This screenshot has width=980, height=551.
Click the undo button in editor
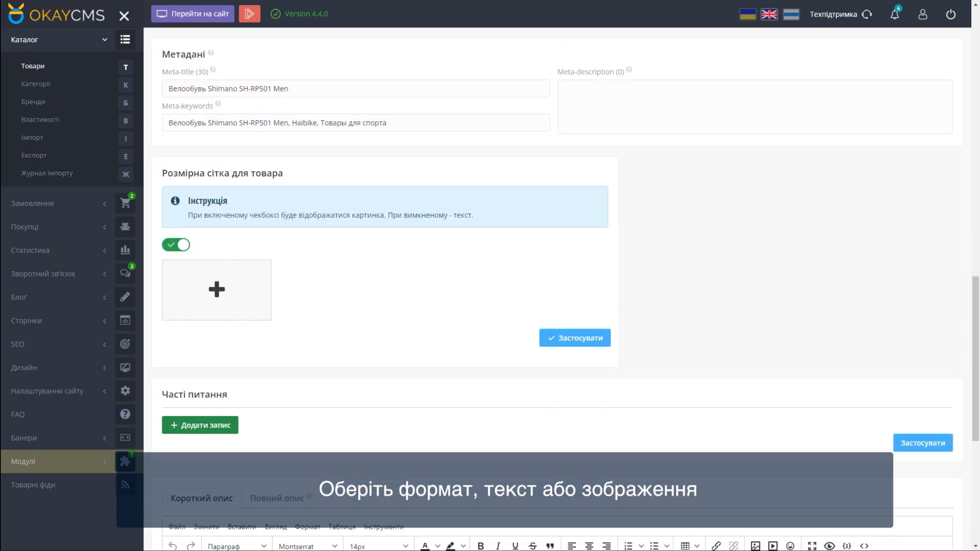pyautogui.click(x=172, y=546)
